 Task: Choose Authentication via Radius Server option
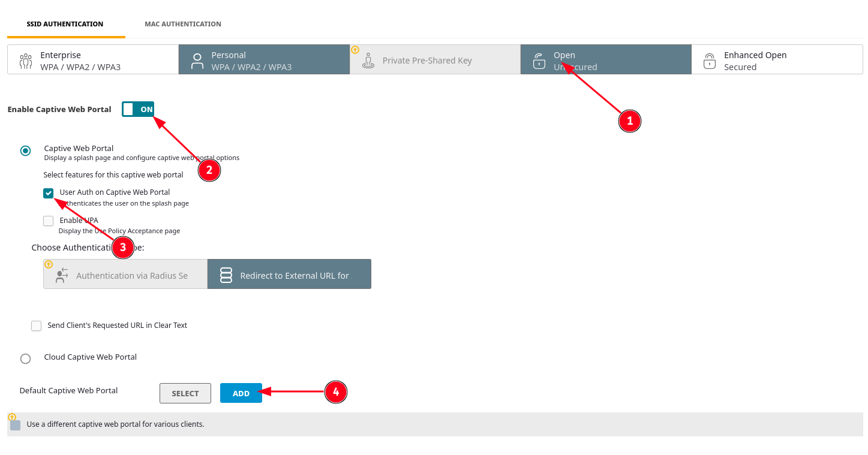[x=125, y=275]
